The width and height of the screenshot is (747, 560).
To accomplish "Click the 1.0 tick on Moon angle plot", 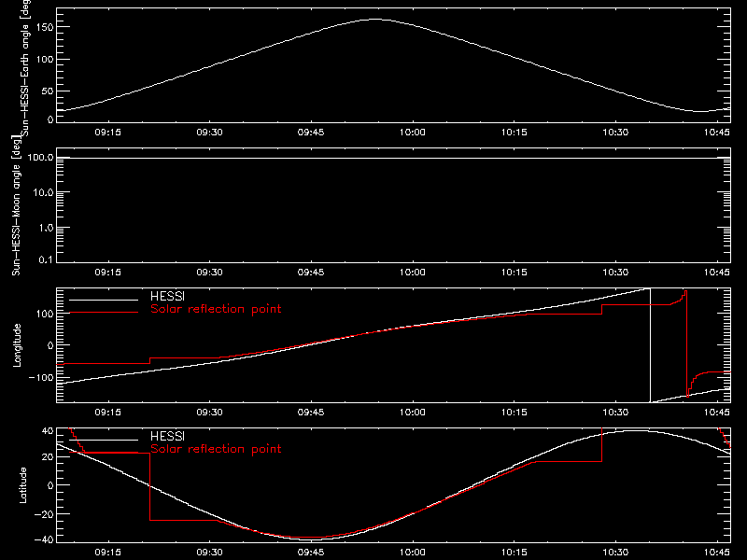I will 46,228.
